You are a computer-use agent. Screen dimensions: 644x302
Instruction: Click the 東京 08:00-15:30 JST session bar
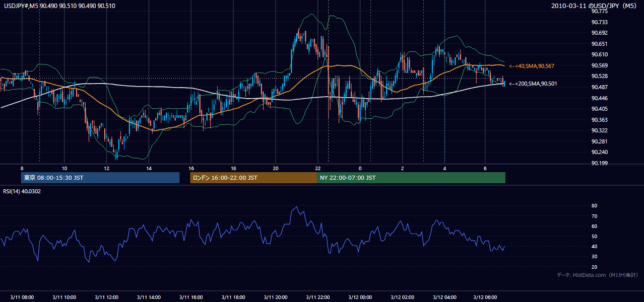click(x=100, y=178)
